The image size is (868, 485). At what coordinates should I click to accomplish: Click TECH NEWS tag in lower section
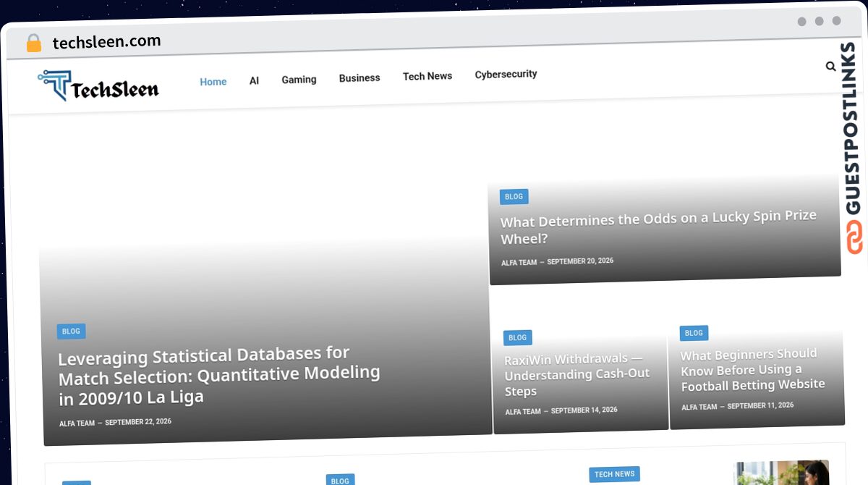[614, 474]
